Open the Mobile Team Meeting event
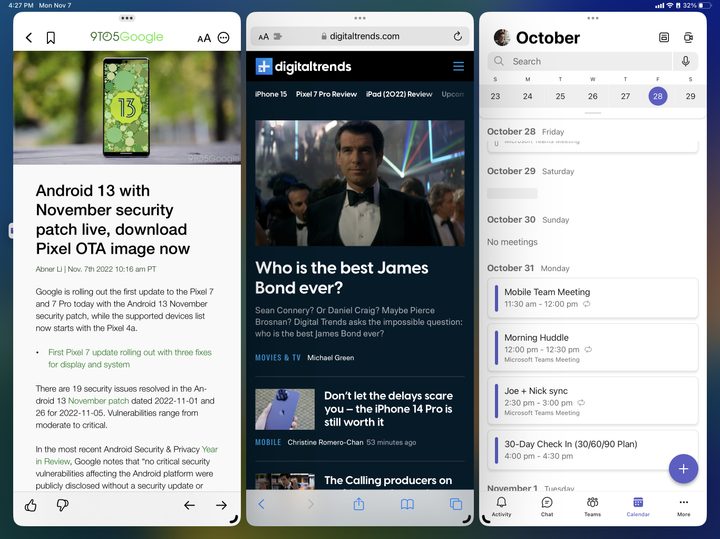 (x=593, y=298)
